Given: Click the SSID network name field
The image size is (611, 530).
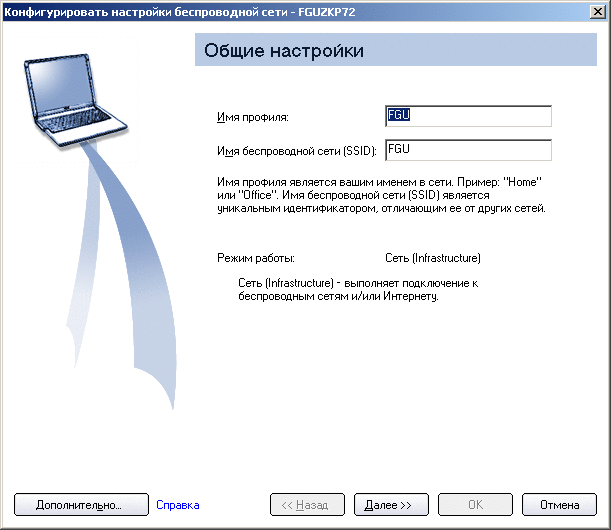Looking at the screenshot, I should click(x=468, y=149).
